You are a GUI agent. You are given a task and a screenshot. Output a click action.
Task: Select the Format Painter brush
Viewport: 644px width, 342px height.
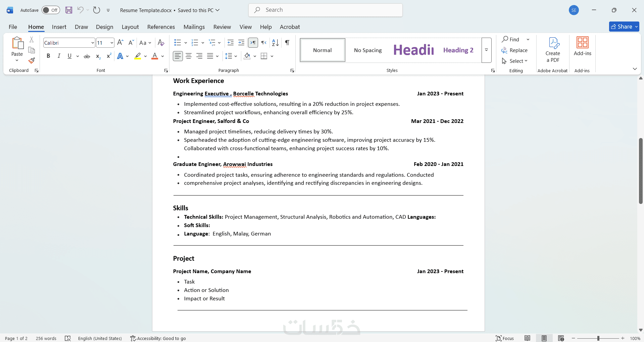[x=32, y=60]
